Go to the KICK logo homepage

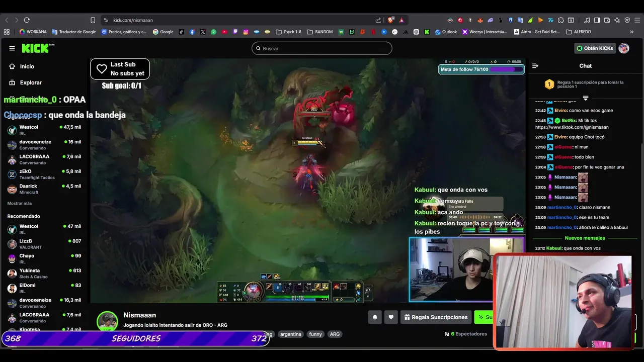[38, 48]
